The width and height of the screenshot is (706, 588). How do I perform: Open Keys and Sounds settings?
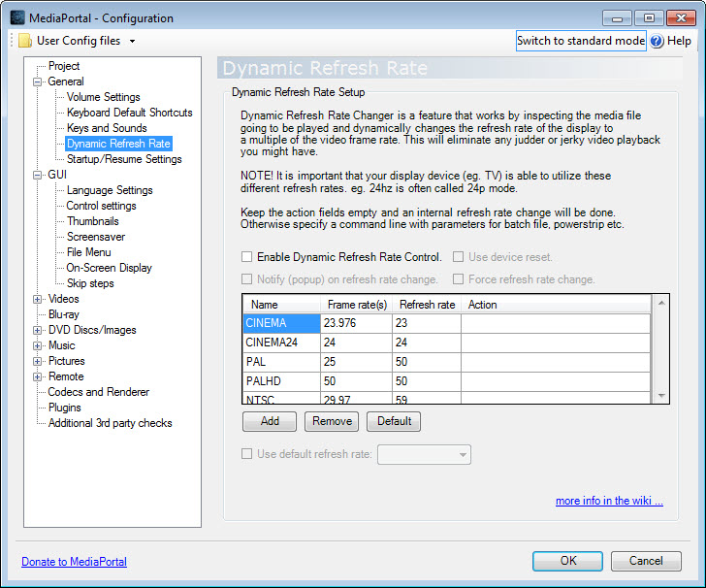point(107,128)
